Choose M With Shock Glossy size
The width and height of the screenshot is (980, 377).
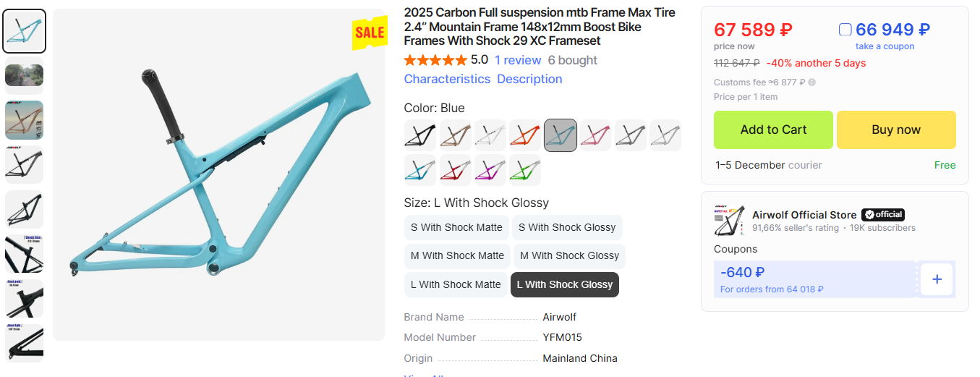[569, 255]
